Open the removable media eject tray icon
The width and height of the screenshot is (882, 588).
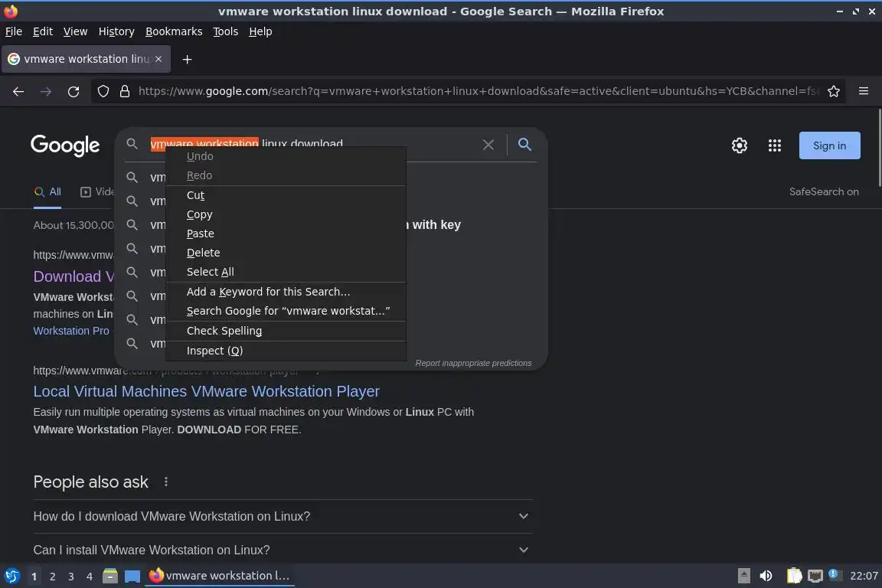[743, 576]
